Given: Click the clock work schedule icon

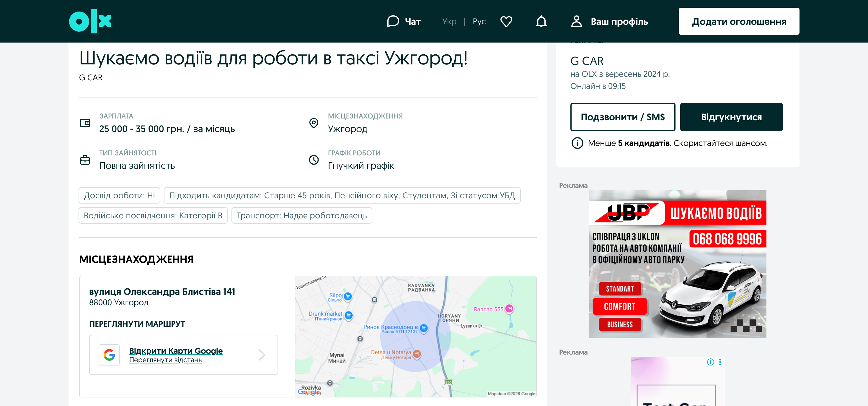Looking at the screenshot, I should pyautogui.click(x=314, y=160).
